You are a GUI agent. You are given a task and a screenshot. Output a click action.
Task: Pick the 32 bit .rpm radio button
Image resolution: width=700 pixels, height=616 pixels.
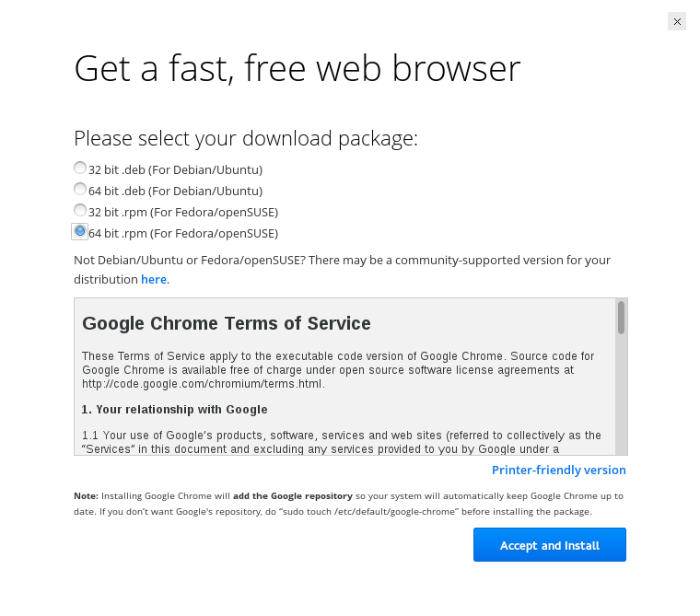(80, 211)
